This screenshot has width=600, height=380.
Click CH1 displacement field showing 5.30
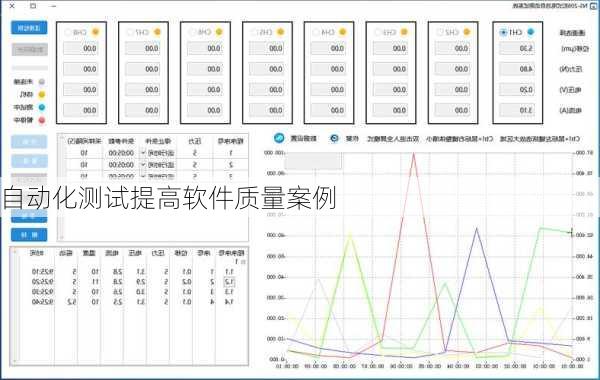tap(517, 49)
